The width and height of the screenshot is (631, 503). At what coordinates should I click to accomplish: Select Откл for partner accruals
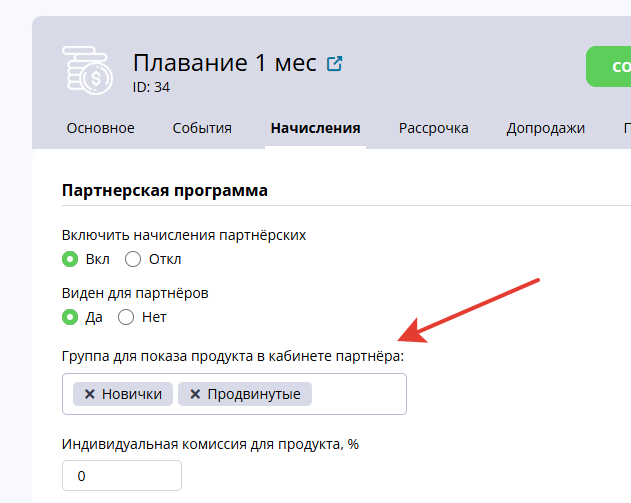133,259
